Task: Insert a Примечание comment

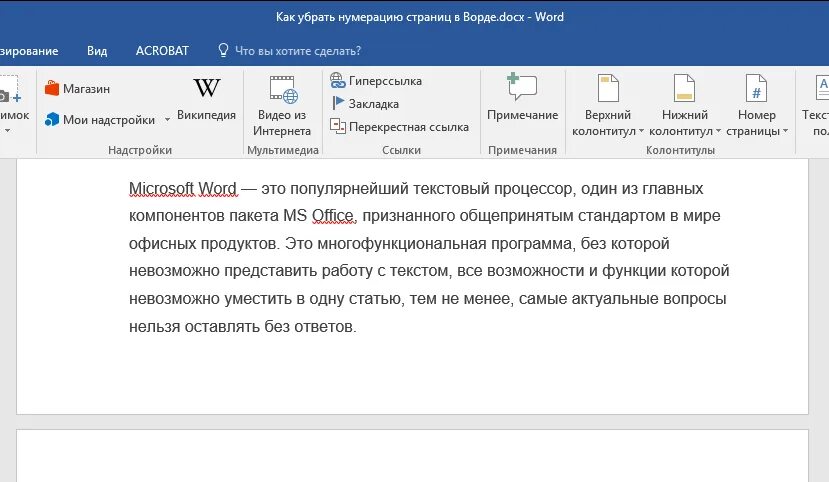Action: [x=522, y=99]
